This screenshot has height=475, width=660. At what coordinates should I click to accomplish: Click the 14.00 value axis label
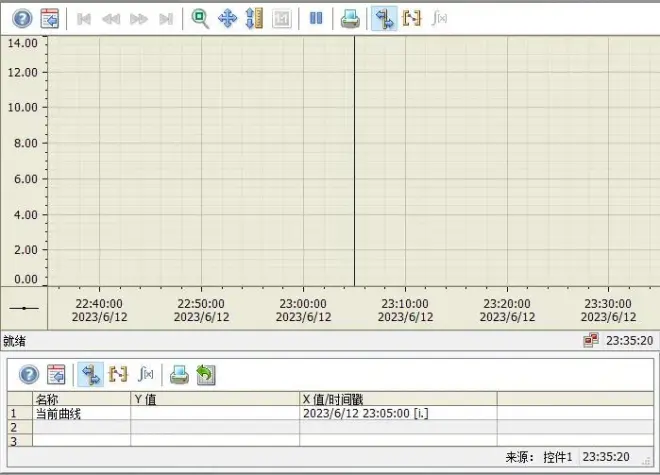[x=23, y=43]
